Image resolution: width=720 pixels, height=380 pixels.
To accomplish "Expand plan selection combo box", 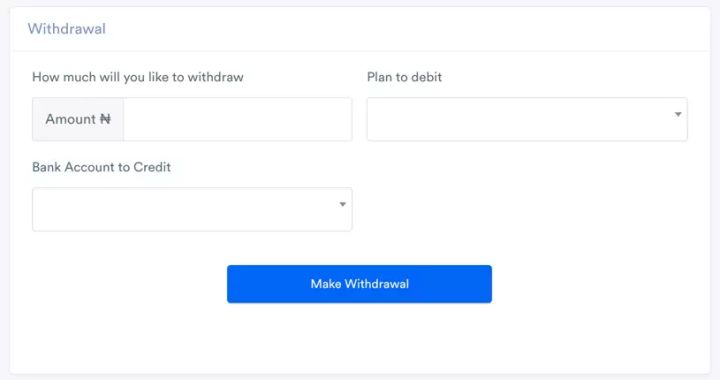I will [x=527, y=119].
